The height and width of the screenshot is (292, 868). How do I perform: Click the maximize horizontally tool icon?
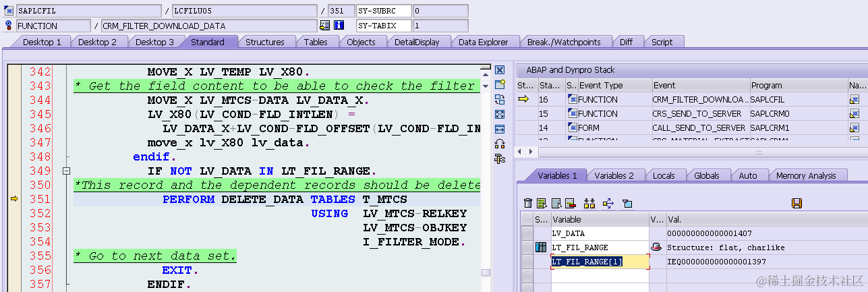click(500, 129)
